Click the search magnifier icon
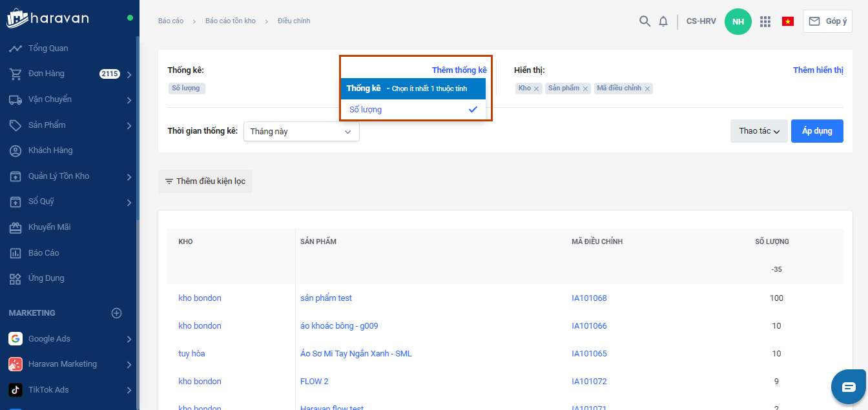868x410 pixels. (645, 21)
